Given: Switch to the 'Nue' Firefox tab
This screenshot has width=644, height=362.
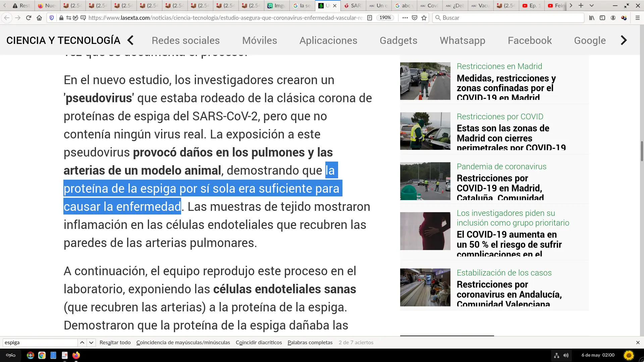Looking at the screenshot, I should tap(47, 5).
